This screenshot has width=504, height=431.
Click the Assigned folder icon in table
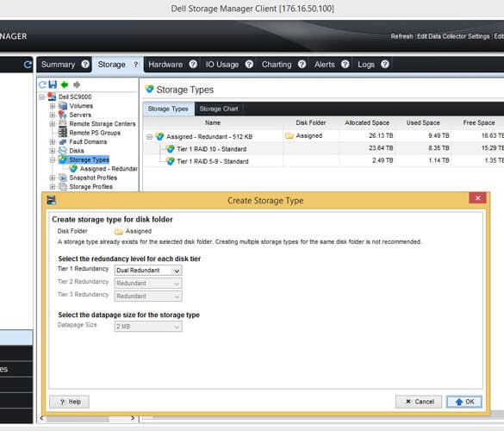pos(289,135)
